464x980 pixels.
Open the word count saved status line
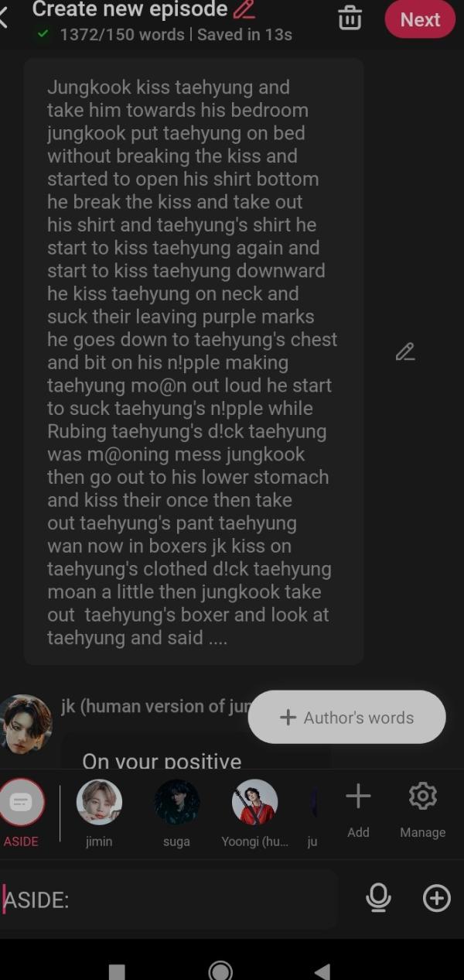tap(165, 34)
